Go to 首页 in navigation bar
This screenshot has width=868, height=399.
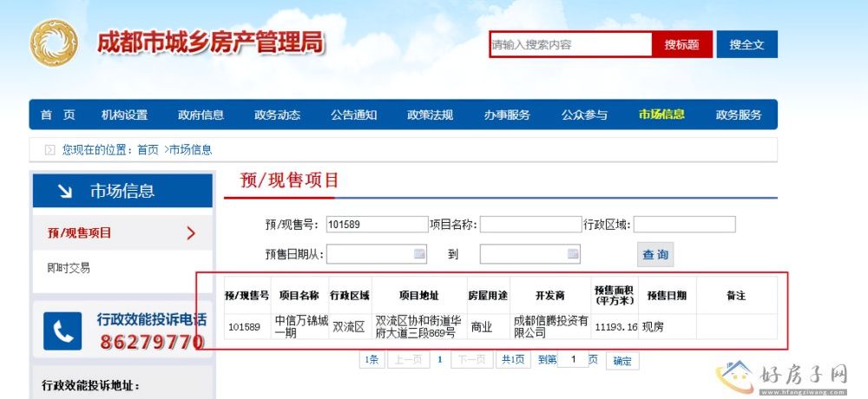(x=57, y=114)
